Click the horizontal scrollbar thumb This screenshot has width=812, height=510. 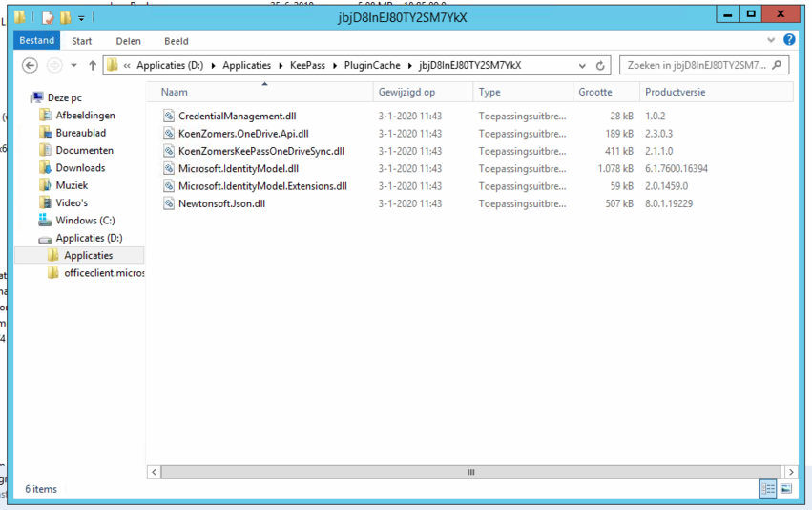[x=470, y=472]
